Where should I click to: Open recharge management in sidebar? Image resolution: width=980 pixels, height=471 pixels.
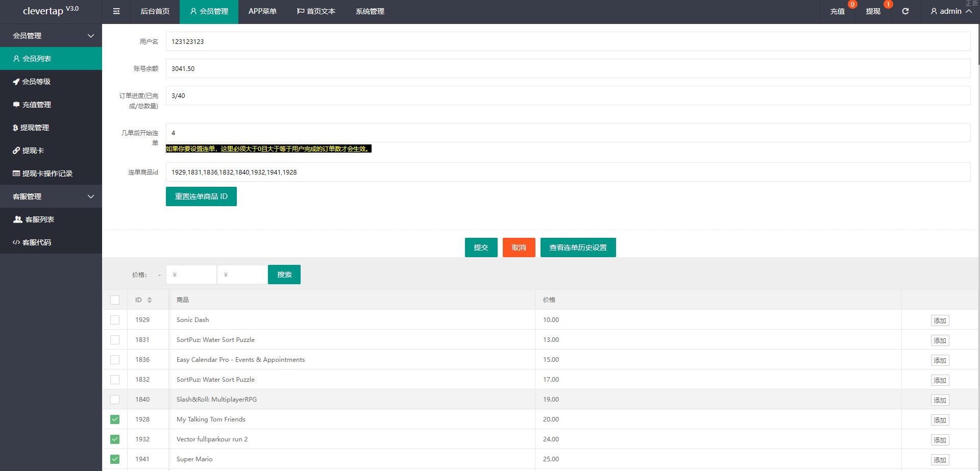click(x=36, y=105)
